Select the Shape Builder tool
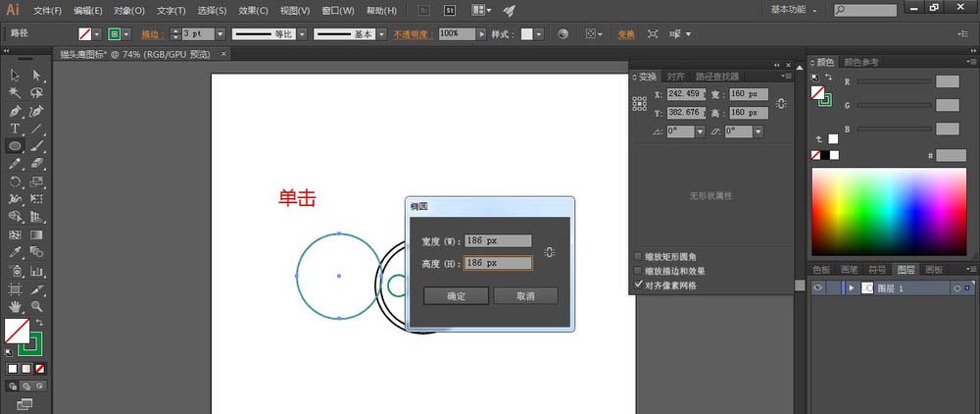The width and height of the screenshot is (980, 414). 15,217
